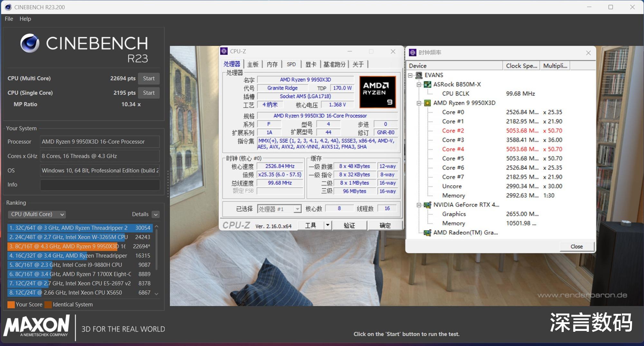Open the 处理器 #1 selection dropdown
The image size is (644, 346).
pos(298,209)
